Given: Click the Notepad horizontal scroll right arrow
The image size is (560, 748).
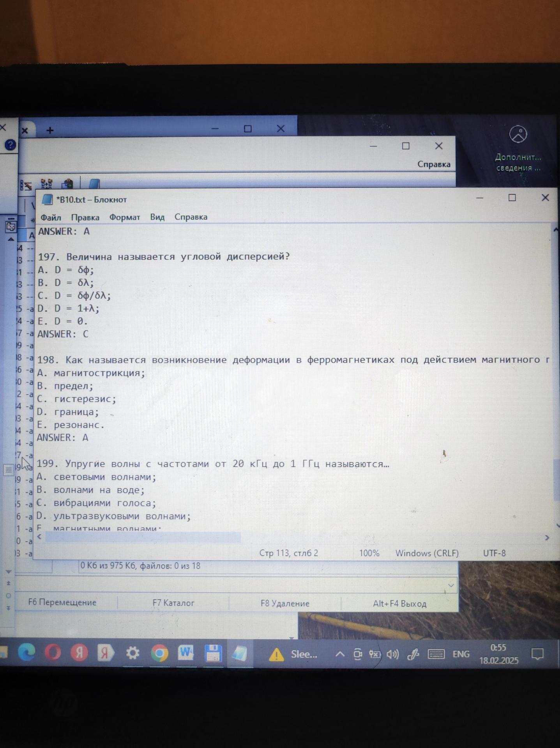Looking at the screenshot, I should click(x=547, y=538).
